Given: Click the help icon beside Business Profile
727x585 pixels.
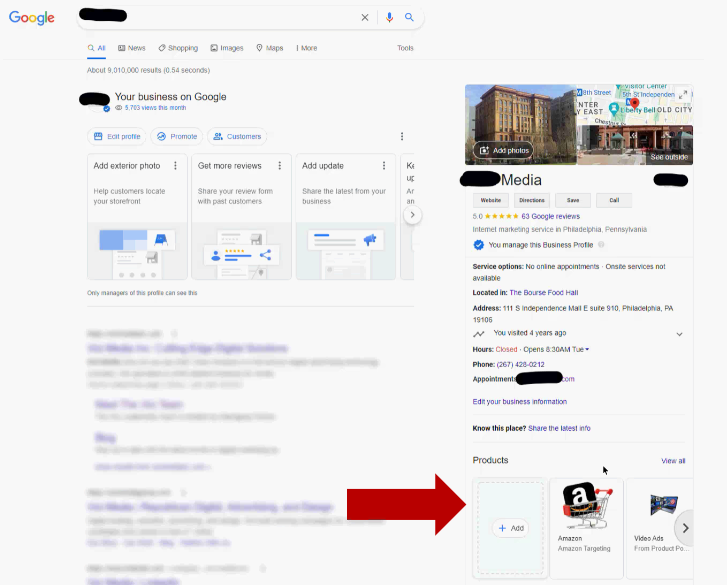Looking at the screenshot, I should click(x=601, y=245).
